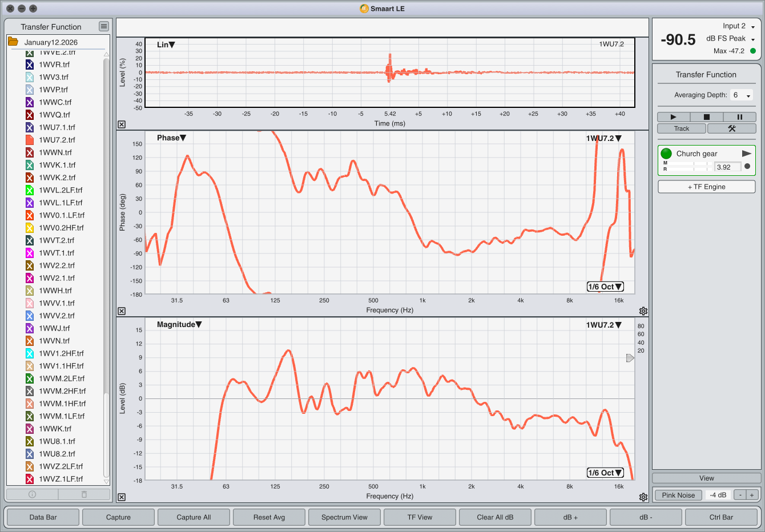Select 1WVT.1.trf in the file list
Image resolution: width=765 pixels, height=532 pixels.
coord(57,253)
